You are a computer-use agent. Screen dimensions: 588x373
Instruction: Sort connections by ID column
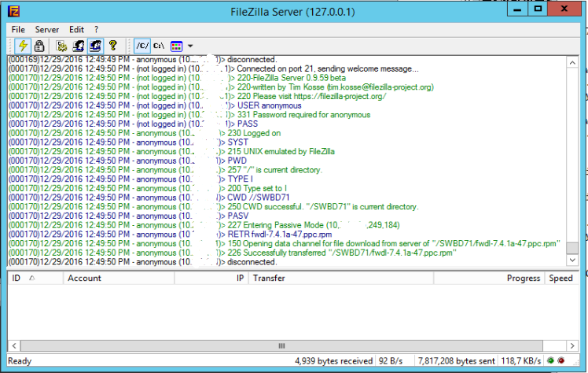coord(35,278)
